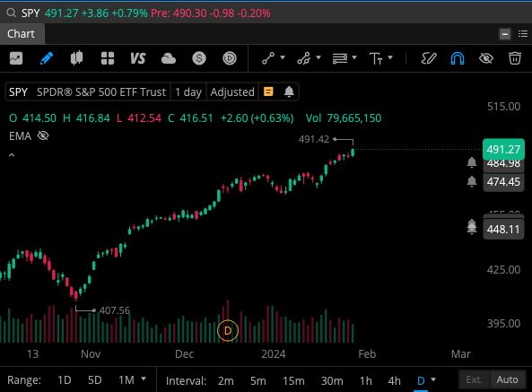The height and width of the screenshot is (392, 532).
Task: Select the 4h interval
Action: coord(394,381)
